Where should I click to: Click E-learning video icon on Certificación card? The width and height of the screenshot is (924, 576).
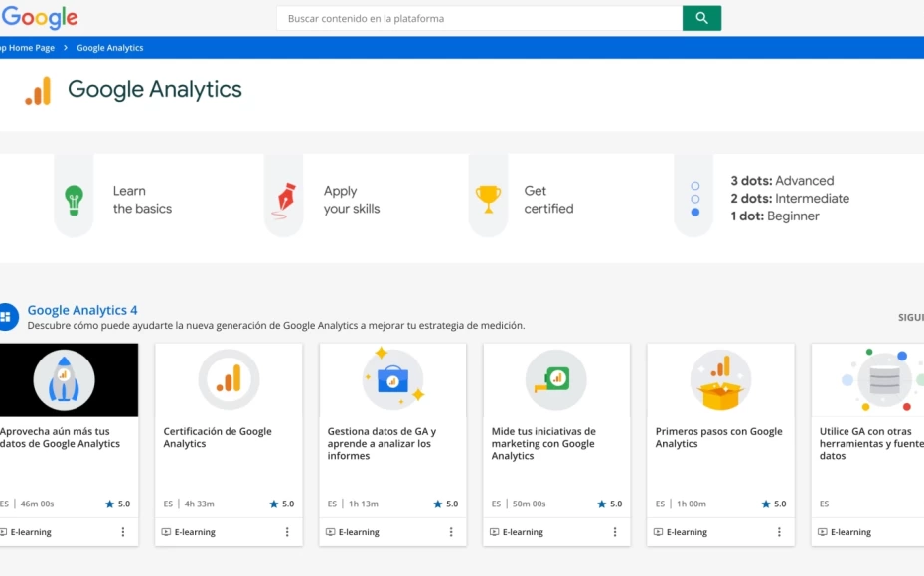point(166,532)
